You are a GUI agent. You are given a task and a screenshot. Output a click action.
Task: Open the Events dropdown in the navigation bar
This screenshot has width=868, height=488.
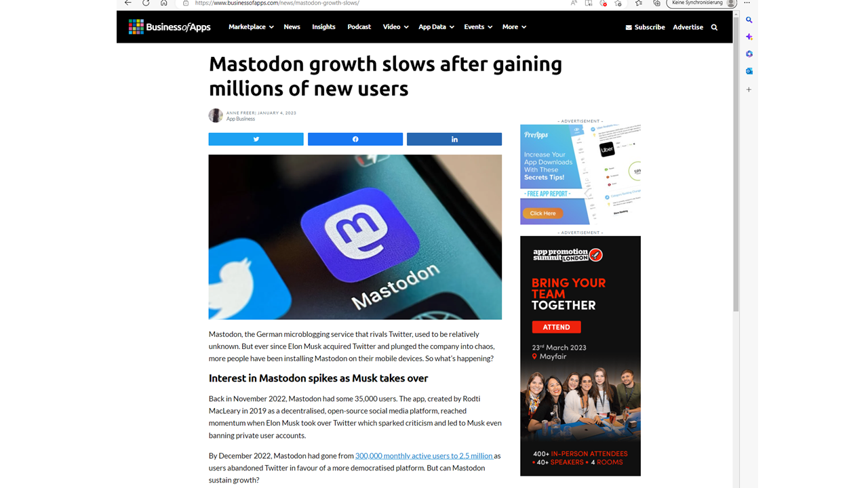tap(478, 27)
